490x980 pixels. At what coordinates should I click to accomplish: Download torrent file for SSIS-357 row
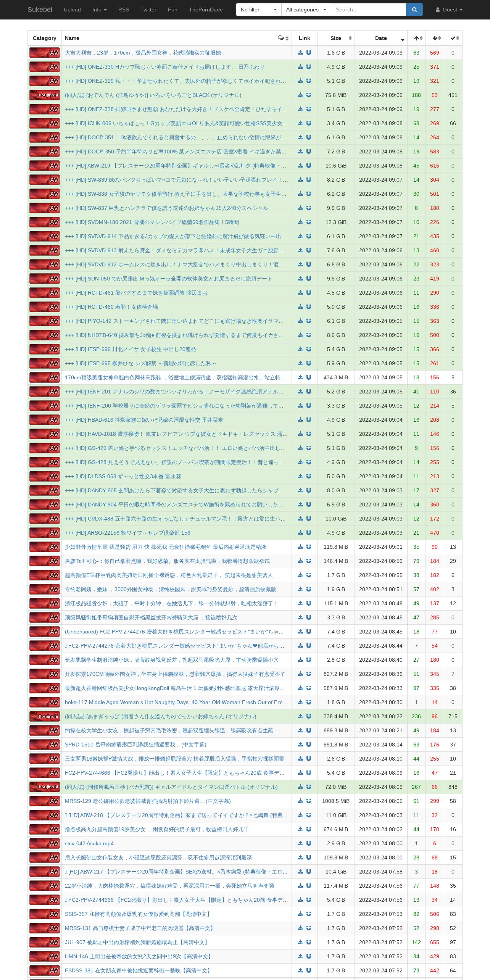click(301, 914)
